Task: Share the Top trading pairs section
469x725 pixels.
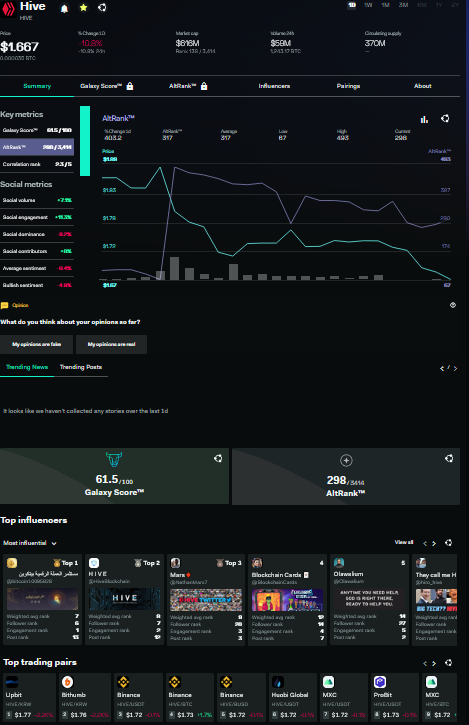Action: pos(448,663)
